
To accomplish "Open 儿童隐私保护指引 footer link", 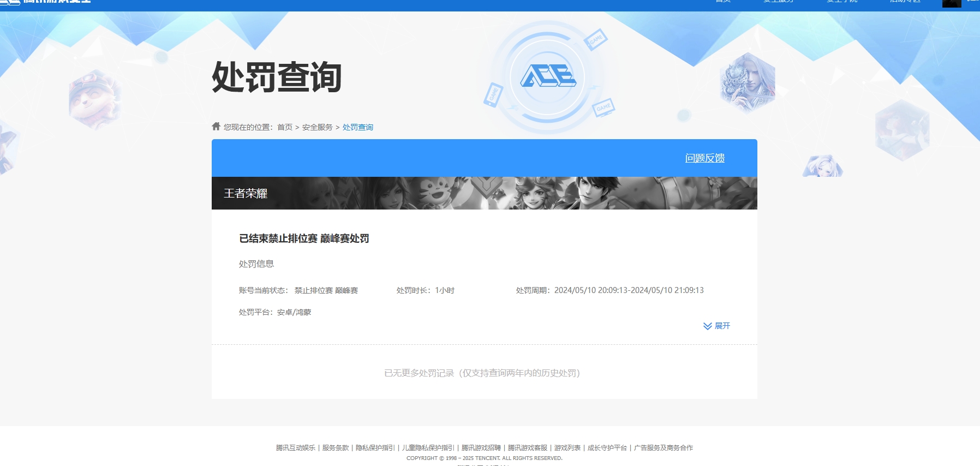I will click(428, 448).
